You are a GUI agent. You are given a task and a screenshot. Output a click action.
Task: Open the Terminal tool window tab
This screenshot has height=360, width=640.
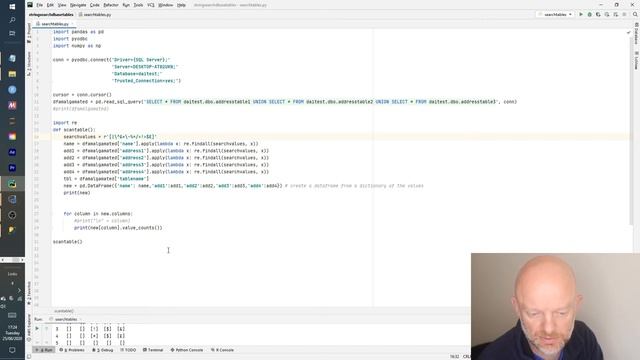(153, 350)
